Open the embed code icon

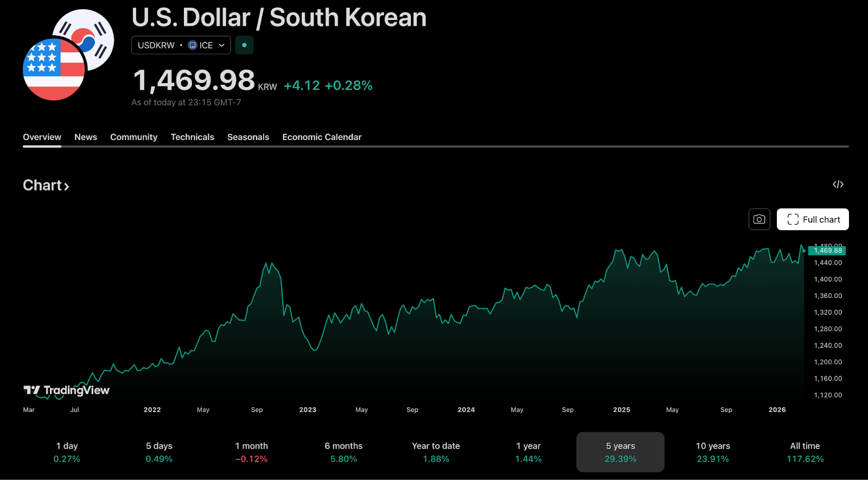(838, 185)
